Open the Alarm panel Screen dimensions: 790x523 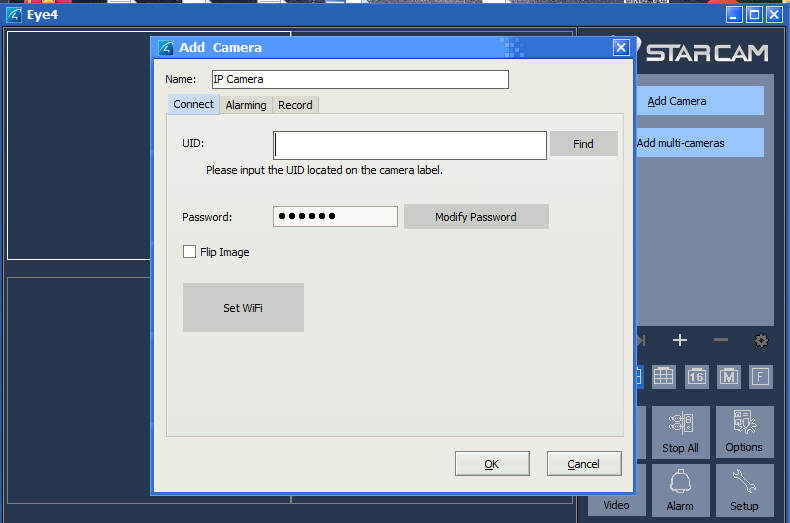pyautogui.click(x=681, y=490)
